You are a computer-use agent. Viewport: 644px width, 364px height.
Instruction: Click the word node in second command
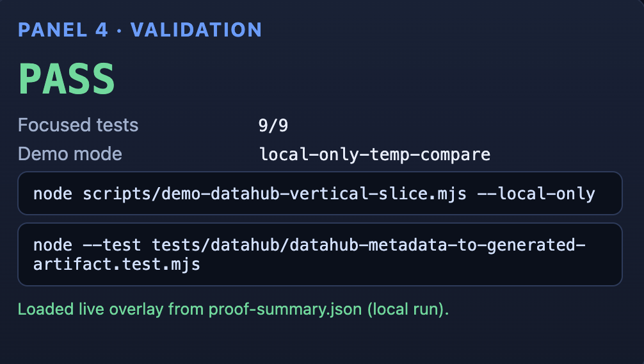pos(52,245)
